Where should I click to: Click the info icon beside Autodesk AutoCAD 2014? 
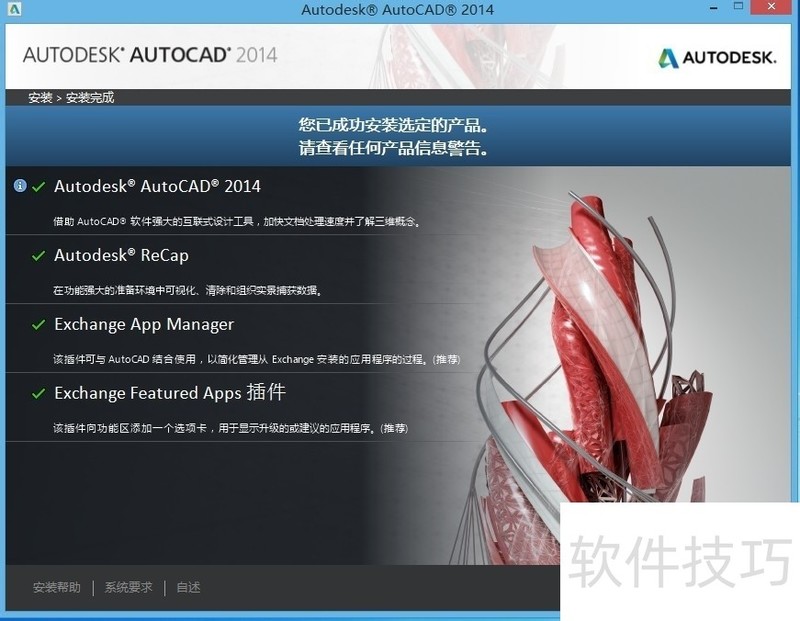pyautogui.click(x=20, y=186)
